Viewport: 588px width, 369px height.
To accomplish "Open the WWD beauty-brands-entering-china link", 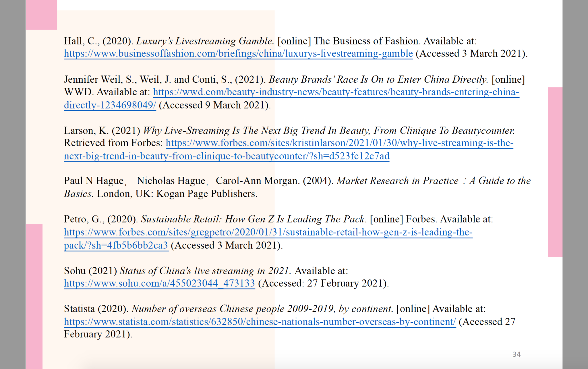I will click(336, 92).
